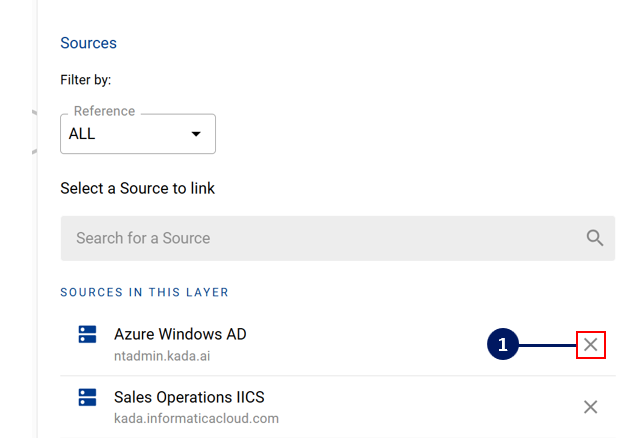The height and width of the screenshot is (438, 632).
Task: Select the Sales Operations IICS source name
Action: click(x=189, y=397)
